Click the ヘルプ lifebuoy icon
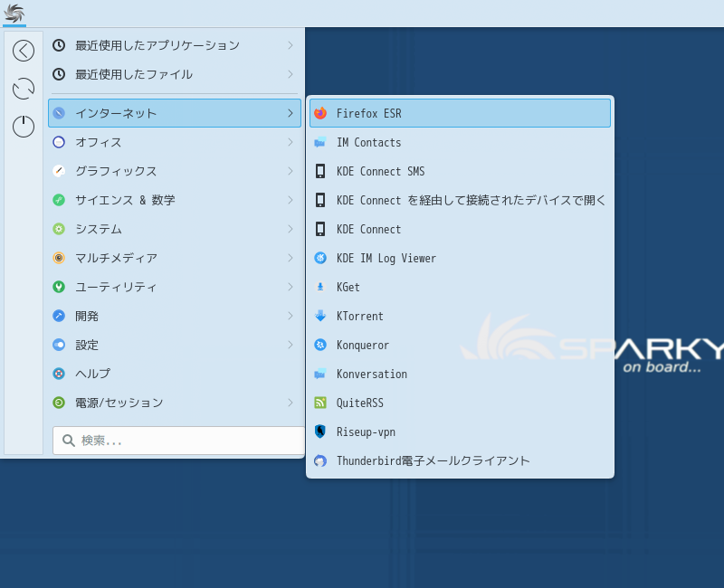 pyautogui.click(x=59, y=374)
